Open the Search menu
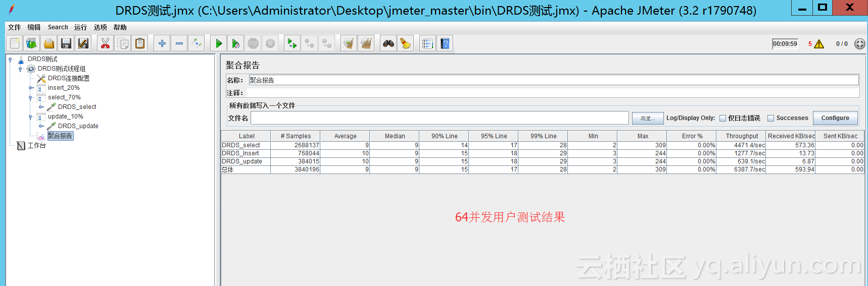The image size is (868, 286). 58,27
